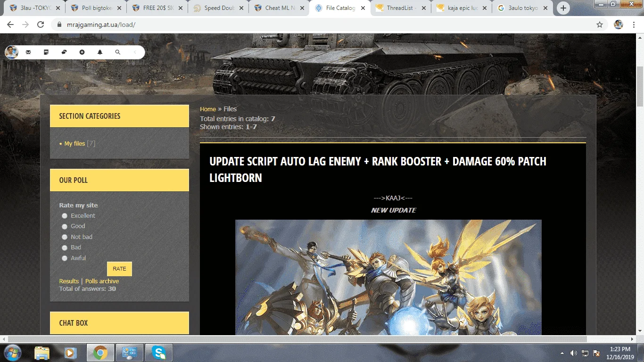644x362 pixels.
Task: Bookmark this page with the star icon
Action: (x=600, y=25)
